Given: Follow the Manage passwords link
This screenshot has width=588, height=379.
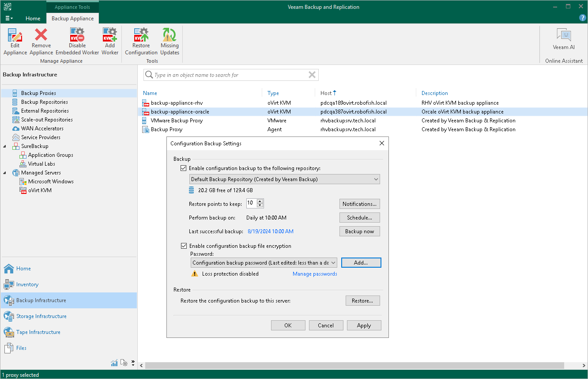Looking at the screenshot, I should 315,274.
